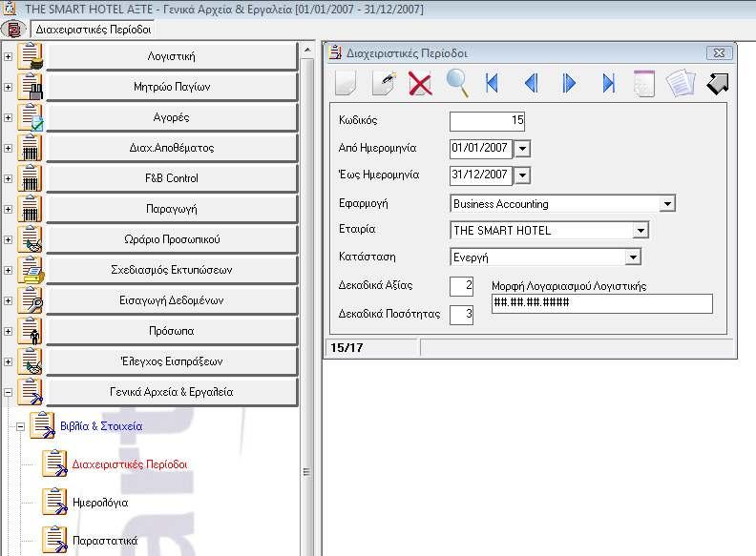The width and height of the screenshot is (756, 556).
Task: Click the Κωδικός input field
Action: 487,121
